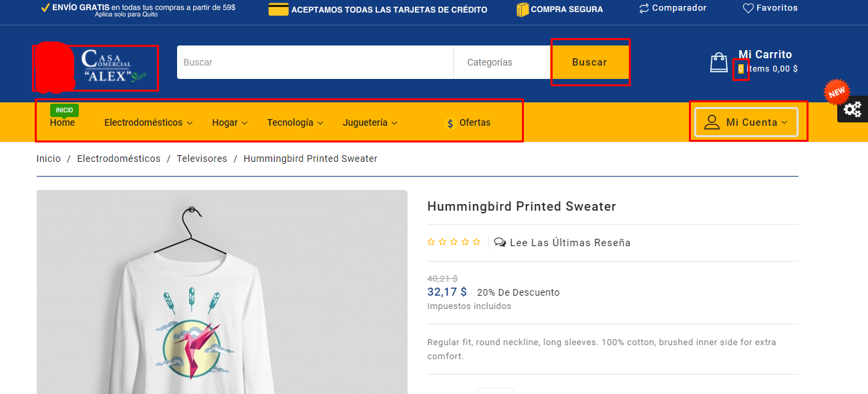The image size is (868, 394).
Task: Click the Favoritos heart icon
Action: [x=748, y=9]
